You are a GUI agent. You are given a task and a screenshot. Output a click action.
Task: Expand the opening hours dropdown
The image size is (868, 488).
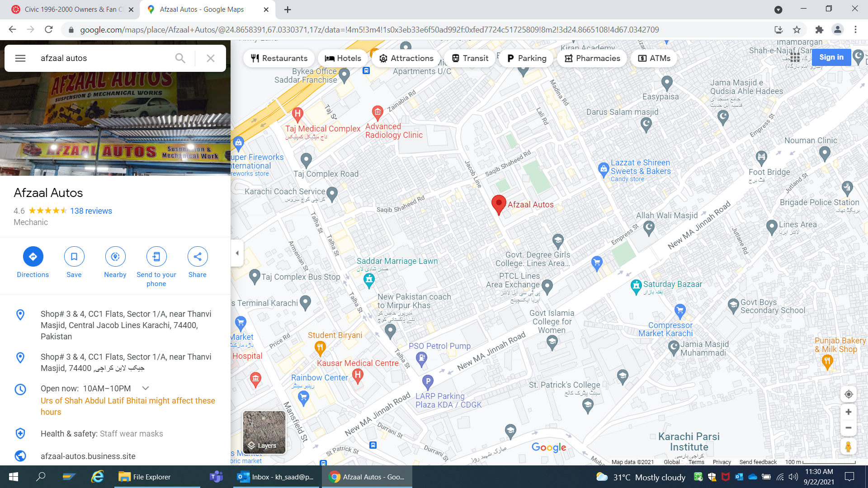pyautogui.click(x=146, y=388)
